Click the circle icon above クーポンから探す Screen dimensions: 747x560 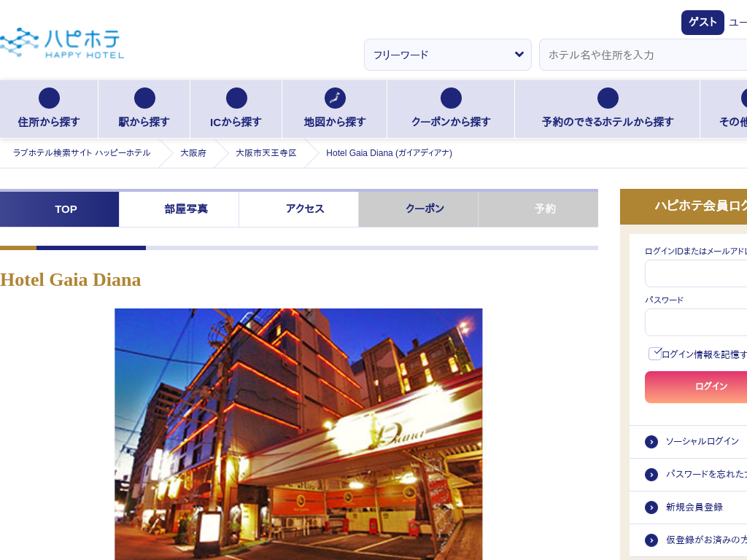pos(451,98)
